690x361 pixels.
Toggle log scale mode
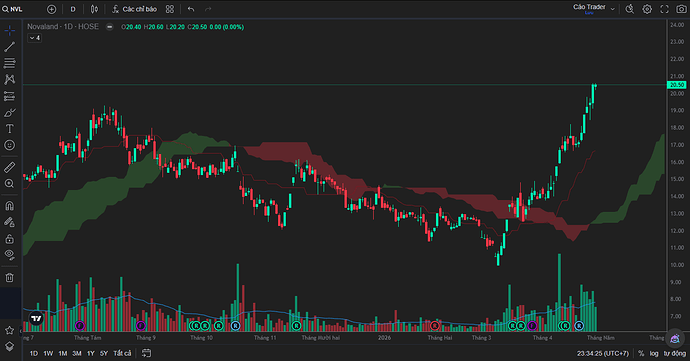[x=654, y=353]
